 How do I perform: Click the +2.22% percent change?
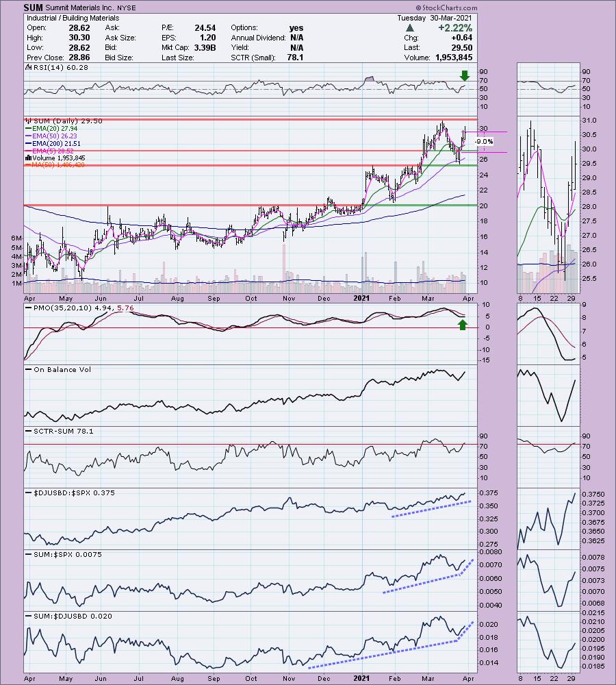(455, 28)
